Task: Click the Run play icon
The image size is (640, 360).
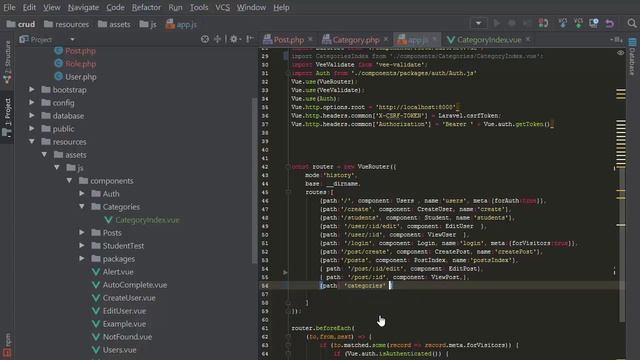Action: click(x=497, y=23)
